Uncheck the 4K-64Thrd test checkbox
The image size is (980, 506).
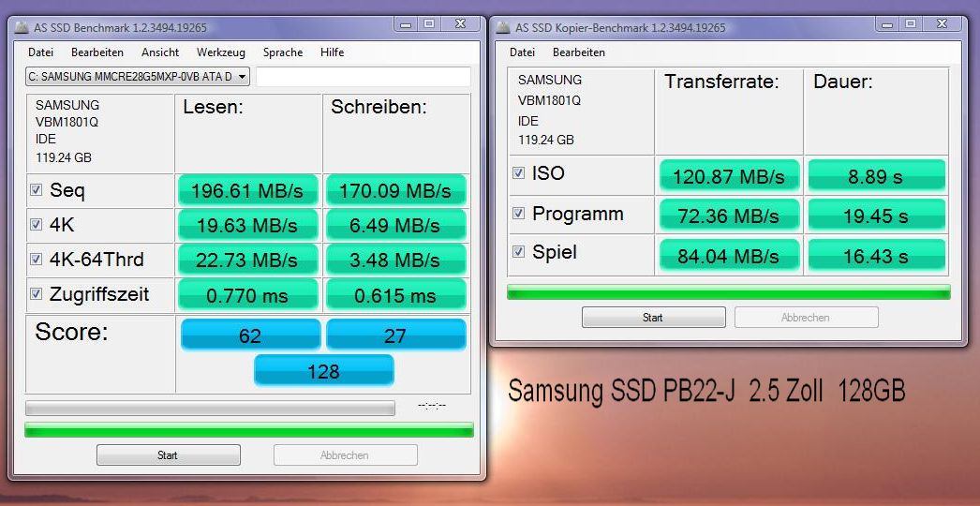tap(37, 259)
